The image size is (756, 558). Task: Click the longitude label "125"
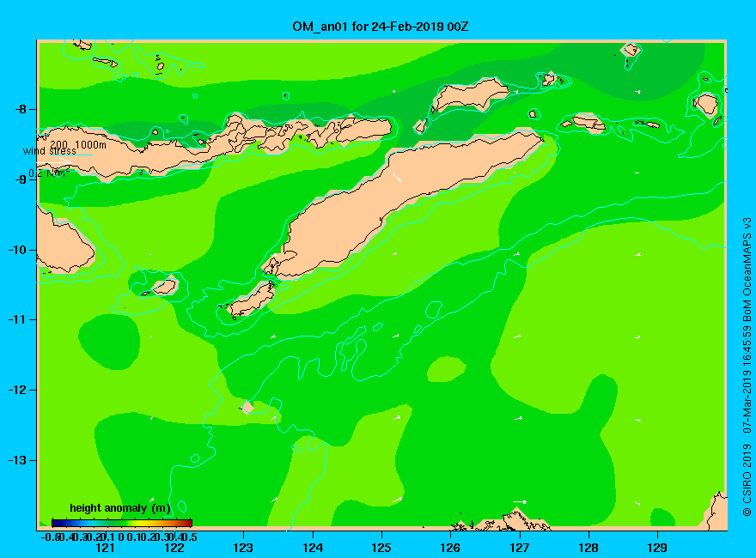[x=381, y=548]
